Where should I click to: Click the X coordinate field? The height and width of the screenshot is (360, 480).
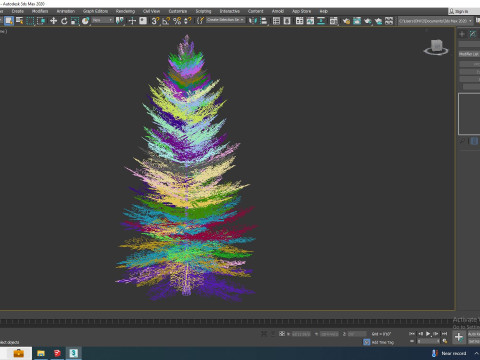click(301, 334)
